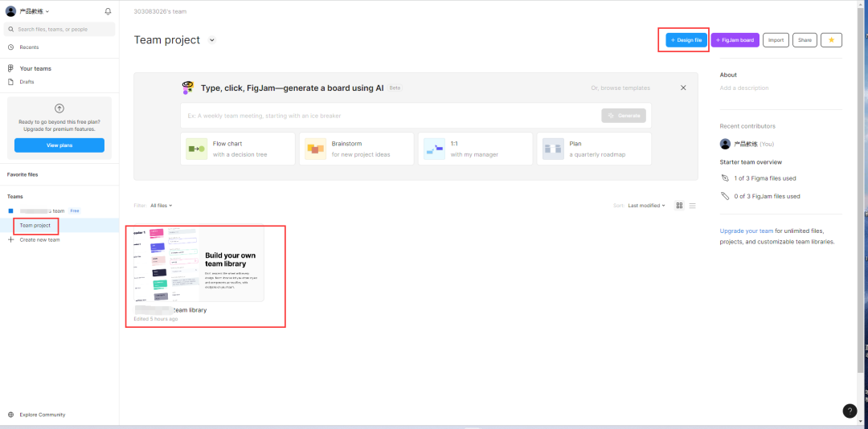868x429 pixels.
Task: Choose the 1:1 with my manager template
Action: click(x=476, y=149)
